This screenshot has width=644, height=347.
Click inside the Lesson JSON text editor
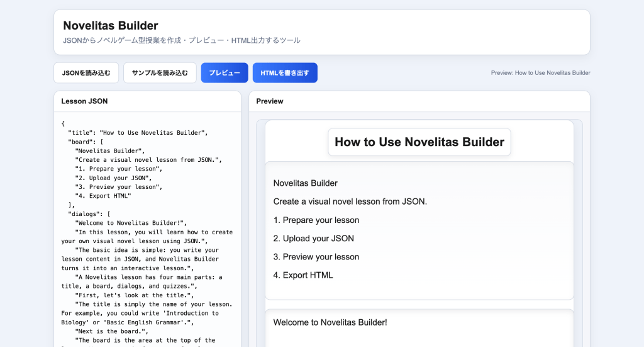coord(147,230)
